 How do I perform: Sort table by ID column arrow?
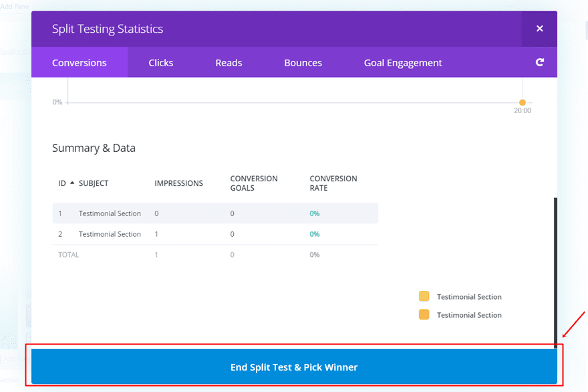72,183
